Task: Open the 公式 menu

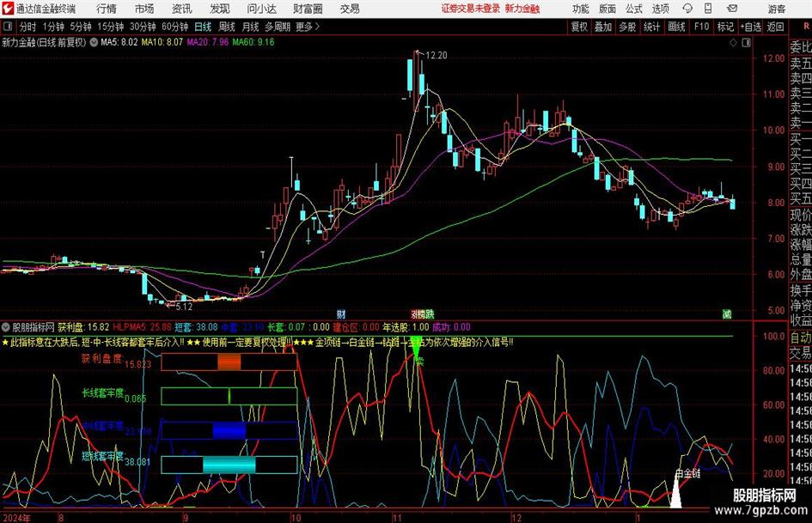Action: coord(633,9)
